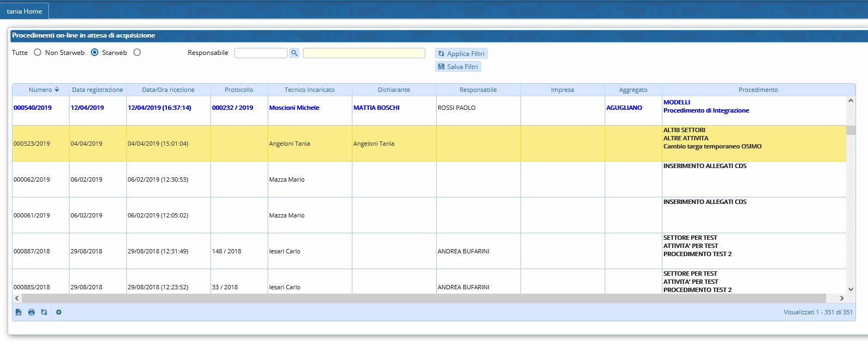This screenshot has height=354, width=868.
Task: Click the Procedimento column header
Action: click(758, 90)
